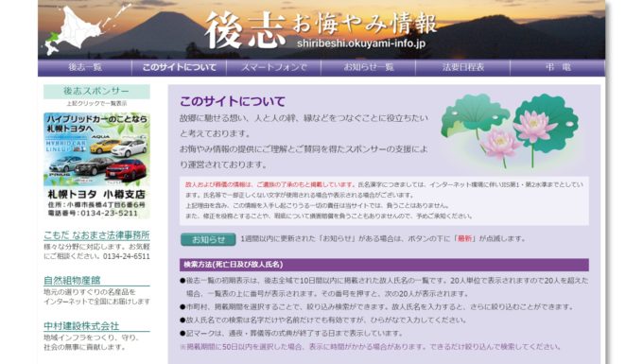Click the purple 掲載期間に50日以内 note
643x364 pixels.
371,347
